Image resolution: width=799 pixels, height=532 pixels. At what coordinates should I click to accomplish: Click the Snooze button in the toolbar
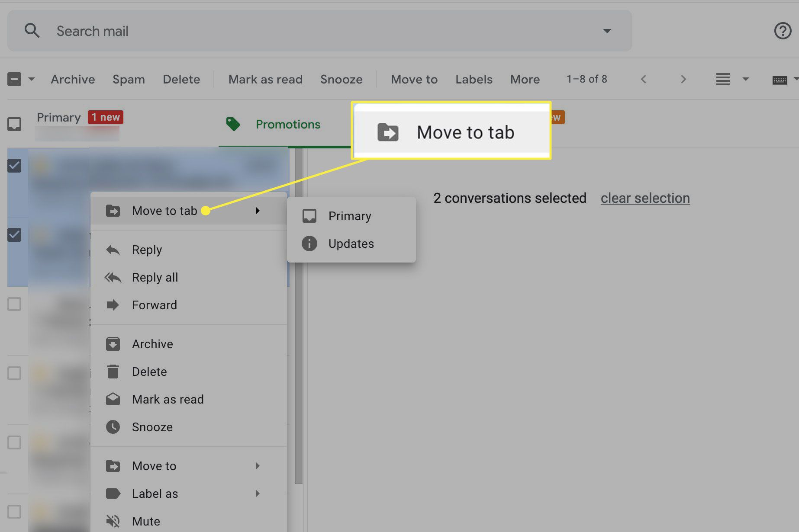pos(342,79)
